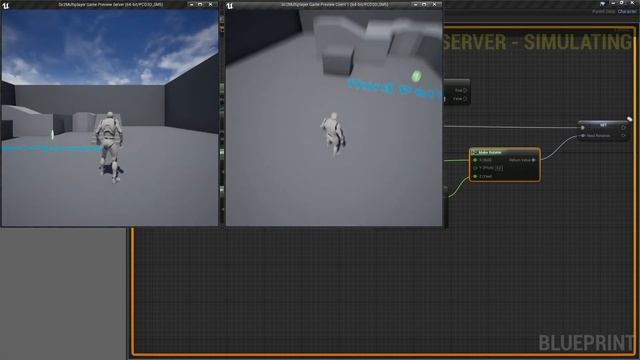The height and width of the screenshot is (360, 640).
Task: Minimize the main Blueprint editor window
Action: 613,3
